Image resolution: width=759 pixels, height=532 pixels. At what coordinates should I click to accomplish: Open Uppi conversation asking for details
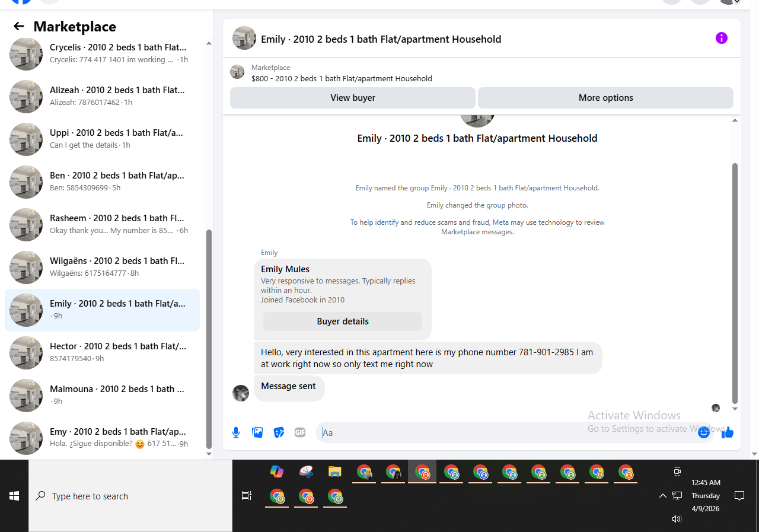pyautogui.click(x=102, y=139)
